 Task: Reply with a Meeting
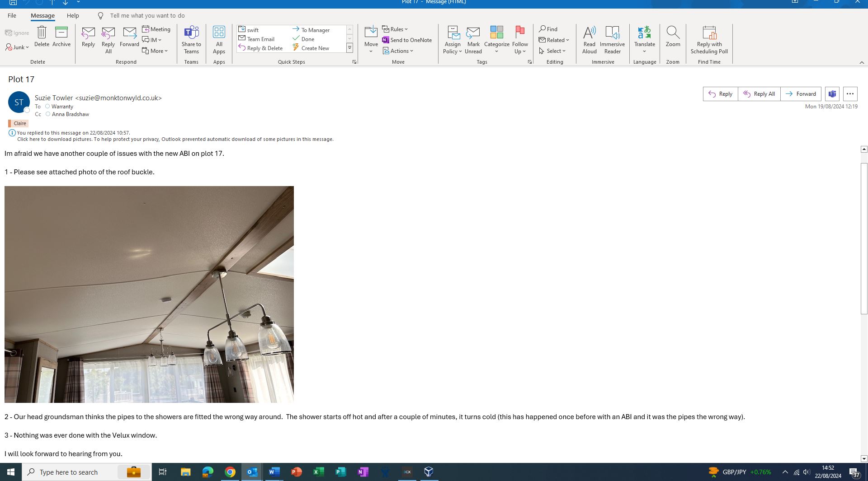156,29
